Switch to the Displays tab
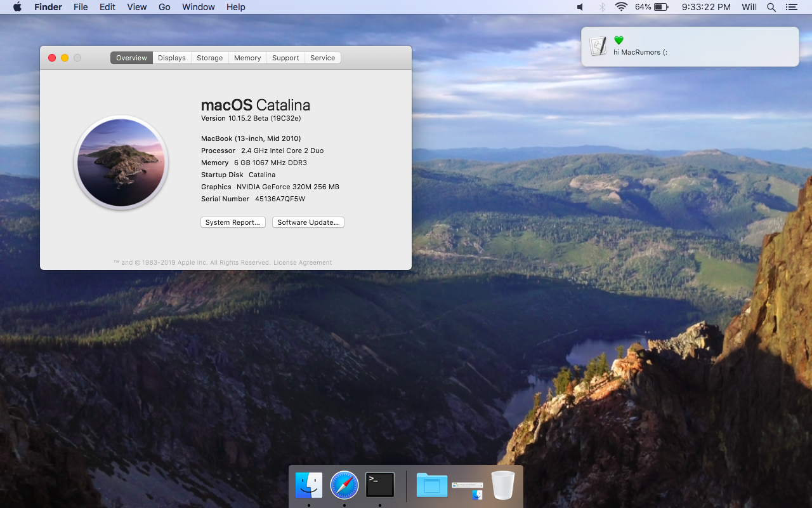Viewport: 812px width, 508px height. 172,58
